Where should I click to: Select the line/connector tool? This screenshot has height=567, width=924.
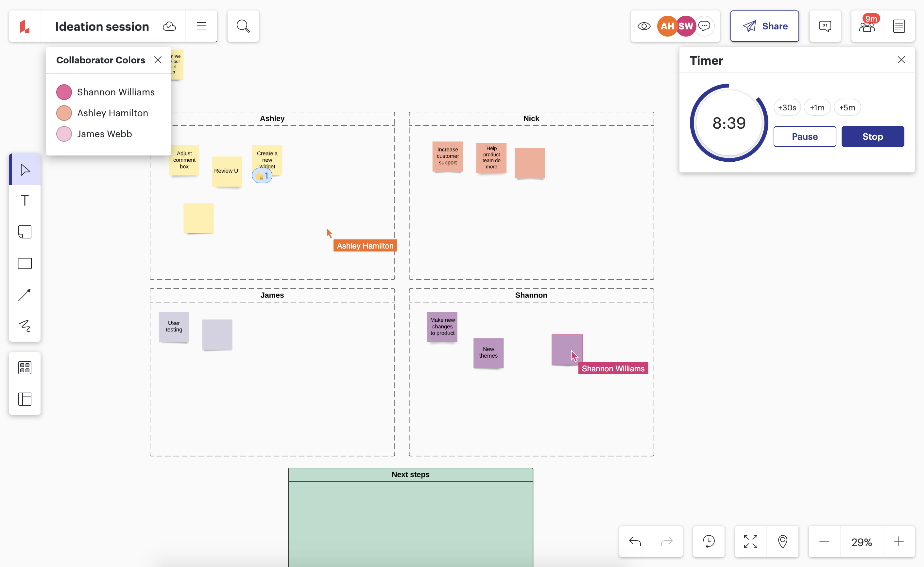tap(25, 294)
